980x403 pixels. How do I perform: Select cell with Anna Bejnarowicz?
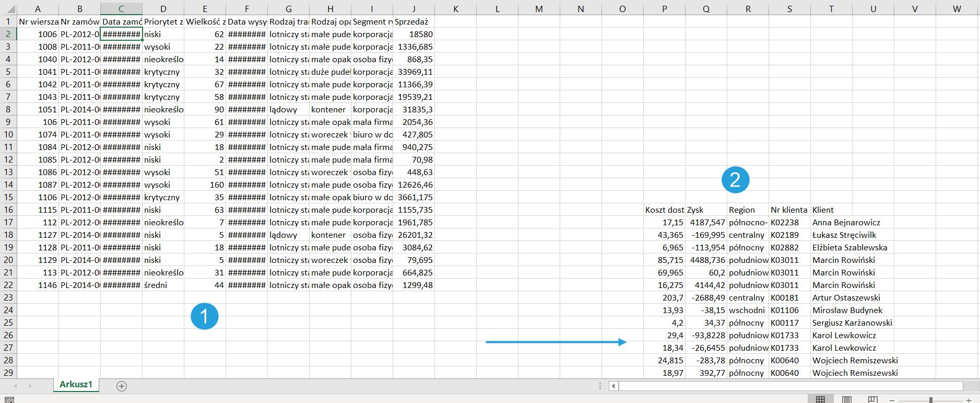click(846, 223)
